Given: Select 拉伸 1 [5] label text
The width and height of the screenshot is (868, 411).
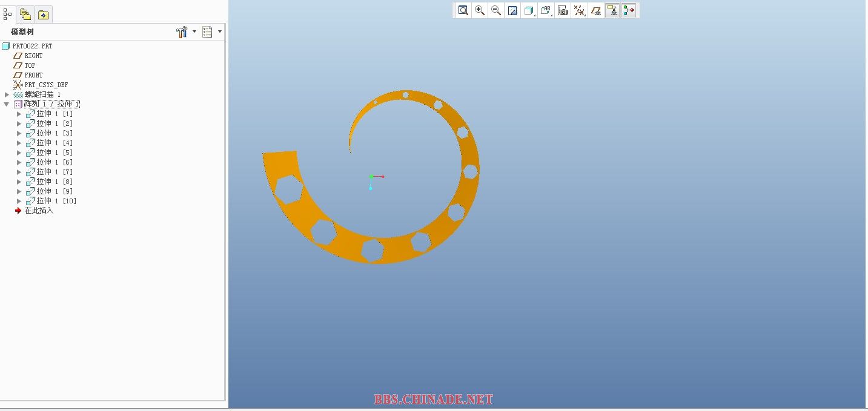Looking at the screenshot, I should tap(55, 153).
